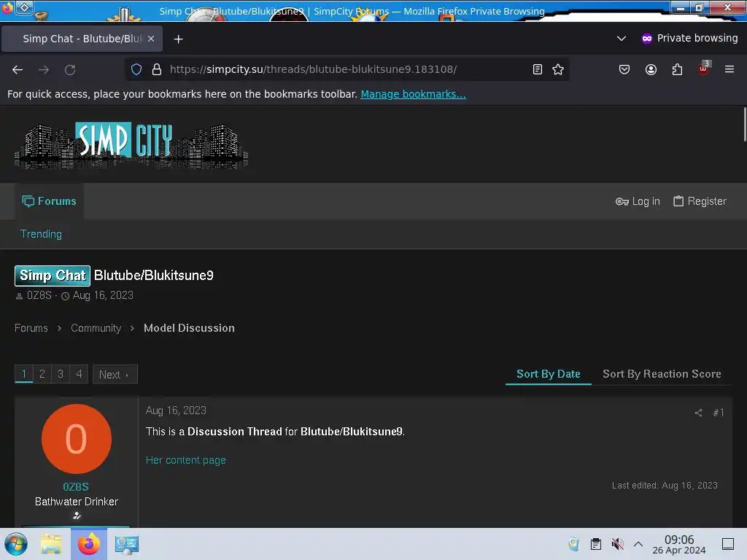
Task: Open the extensions puzzle icon
Action: pyautogui.click(x=677, y=69)
